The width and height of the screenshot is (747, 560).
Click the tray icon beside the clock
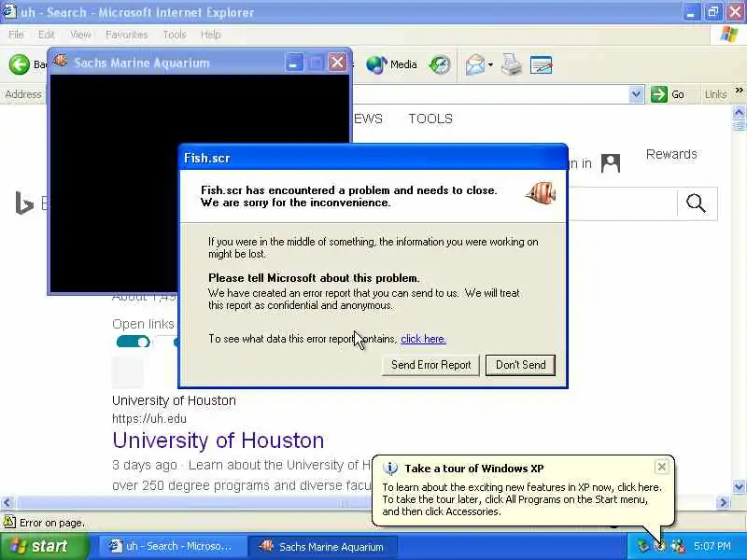(678, 546)
